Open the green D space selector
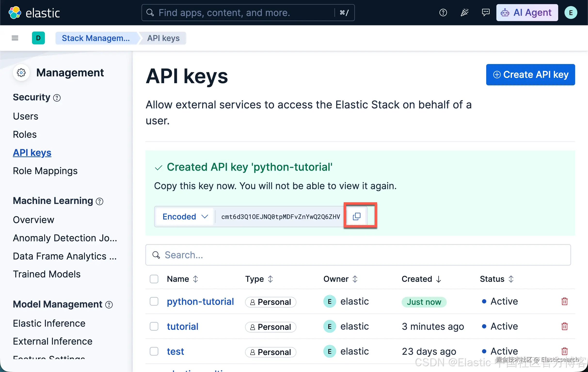 point(38,38)
